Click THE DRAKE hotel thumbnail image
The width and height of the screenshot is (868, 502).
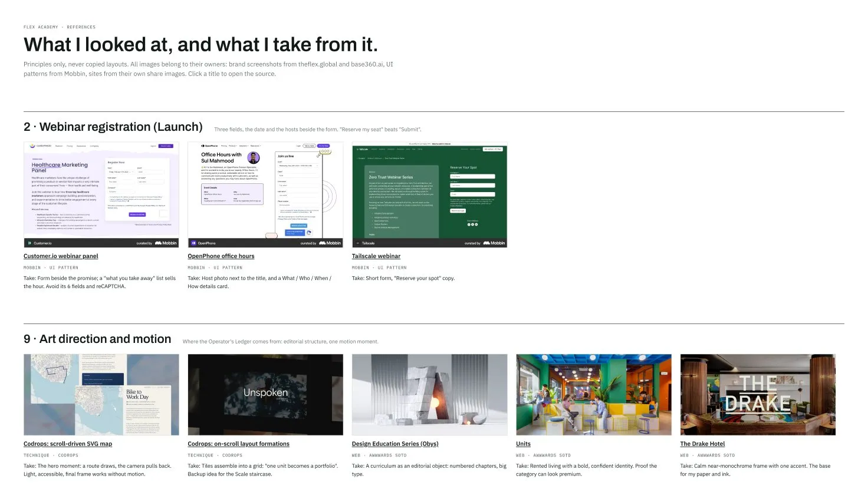[758, 395]
